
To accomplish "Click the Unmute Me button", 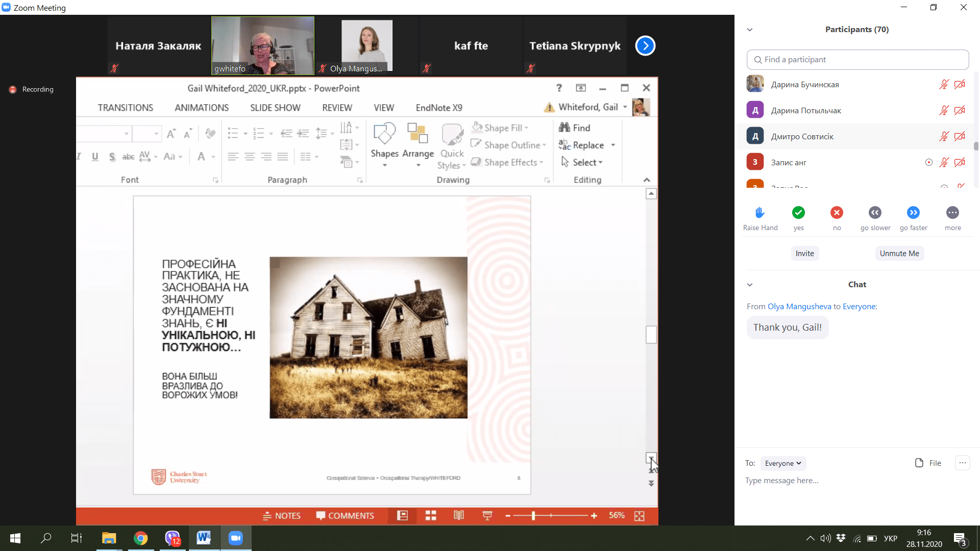I will point(899,254).
